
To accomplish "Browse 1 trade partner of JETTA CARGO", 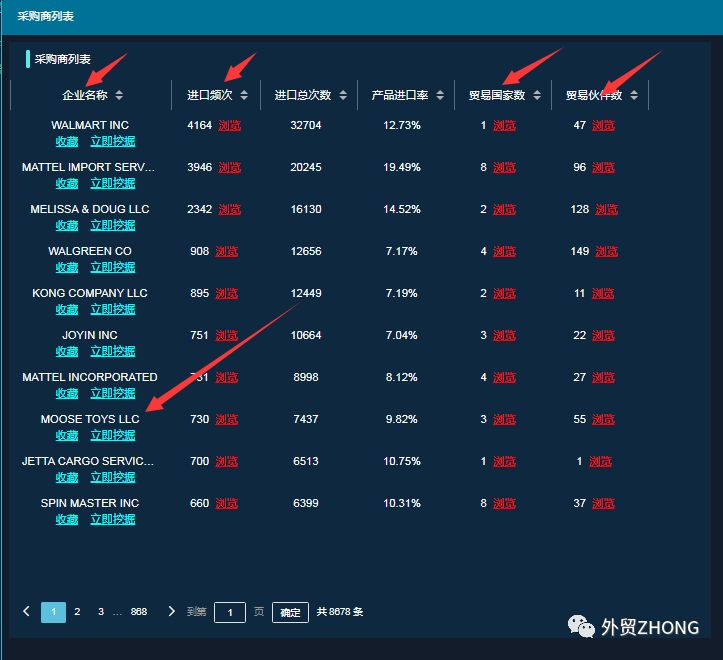I will click(x=600, y=461).
